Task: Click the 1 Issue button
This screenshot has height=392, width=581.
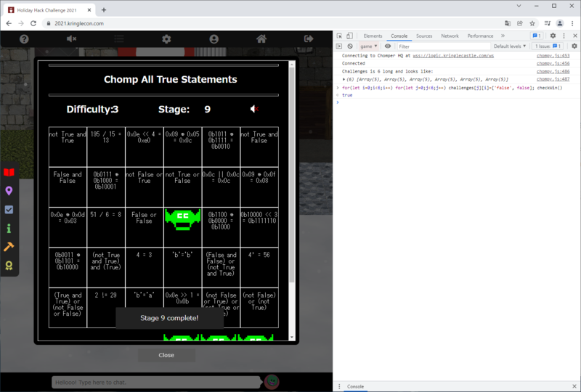Action: click(548, 46)
